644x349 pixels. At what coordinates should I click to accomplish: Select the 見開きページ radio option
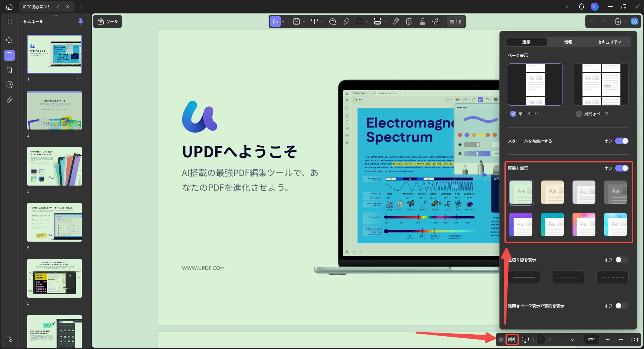click(579, 114)
